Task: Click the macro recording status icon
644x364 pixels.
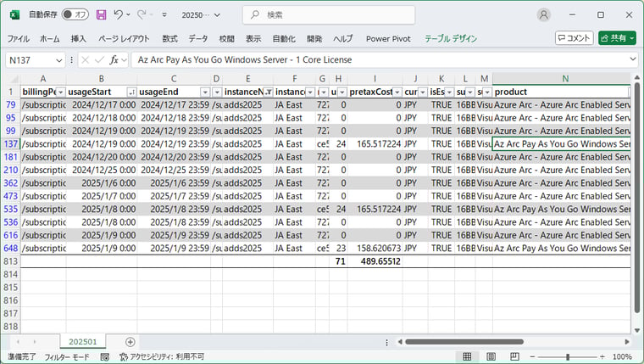Action: (105, 356)
